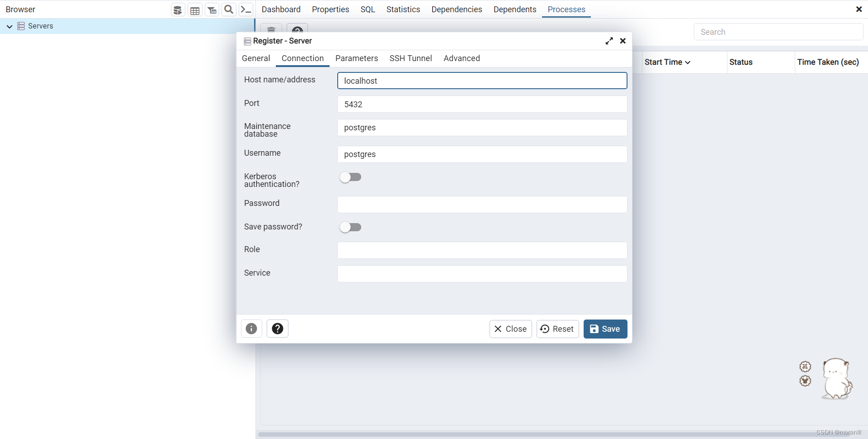
Task: Click the Close button in dialog footer
Action: tap(510, 329)
